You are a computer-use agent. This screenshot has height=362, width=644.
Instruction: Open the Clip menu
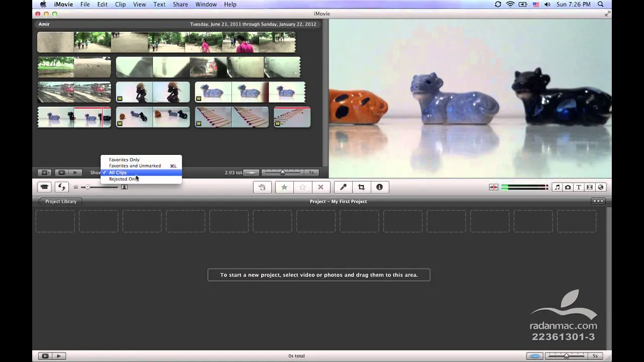coord(120,5)
